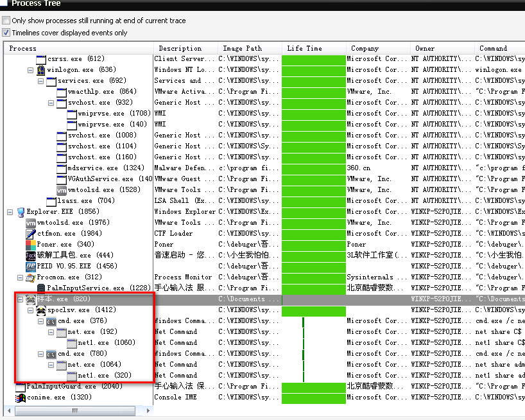525x420 pixels.
Task: Click the ctfmon.exe pencil icon
Action: click(31, 234)
